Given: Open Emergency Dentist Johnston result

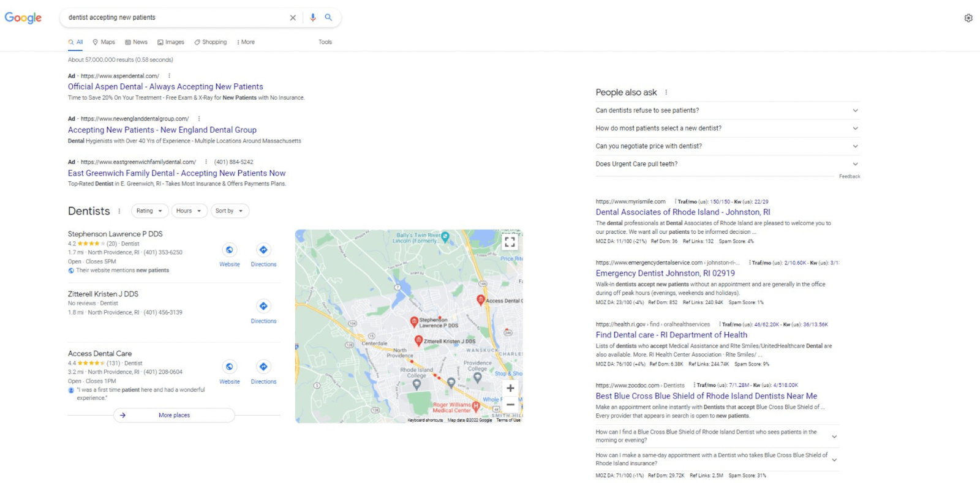Looking at the screenshot, I should (665, 274).
